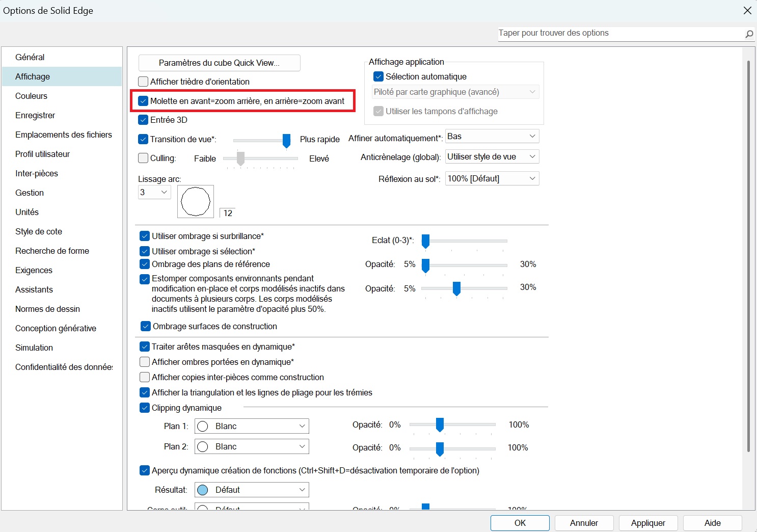This screenshot has width=757, height=532.
Task: Click the arc smoothing value field showing 12
Action: [x=228, y=213]
